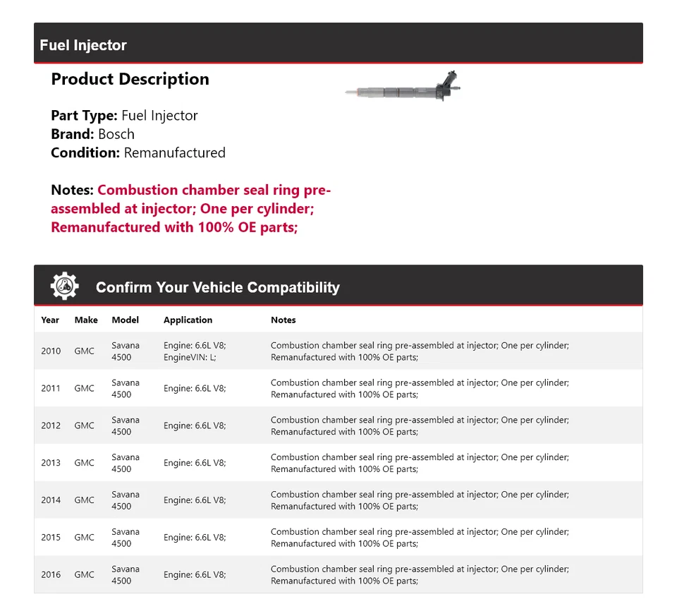Click the Brand: Bosch text
The height and width of the screenshot is (616, 677).
tap(92, 134)
